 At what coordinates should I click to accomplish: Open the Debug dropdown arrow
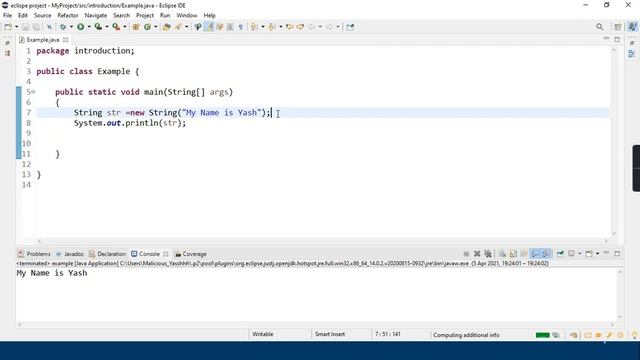pos(71,27)
